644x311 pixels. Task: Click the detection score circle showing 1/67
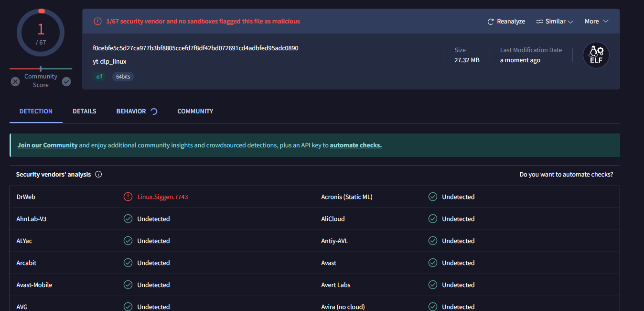[x=41, y=33]
